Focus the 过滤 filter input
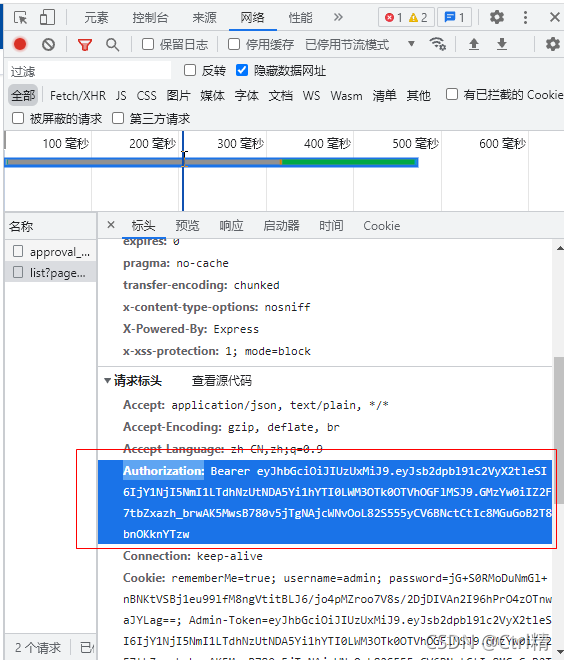The height and width of the screenshot is (660, 564). [x=89, y=71]
